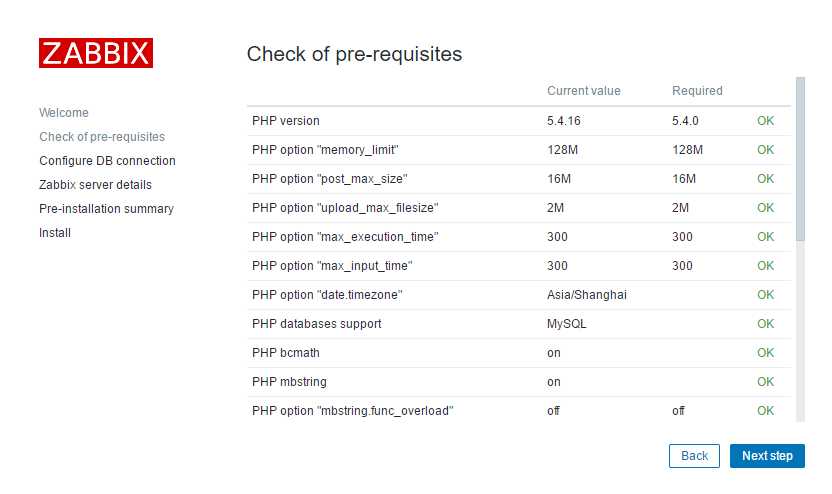Select Configure DB connection step
This screenshot has height=494, width=832.
click(x=107, y=161)
